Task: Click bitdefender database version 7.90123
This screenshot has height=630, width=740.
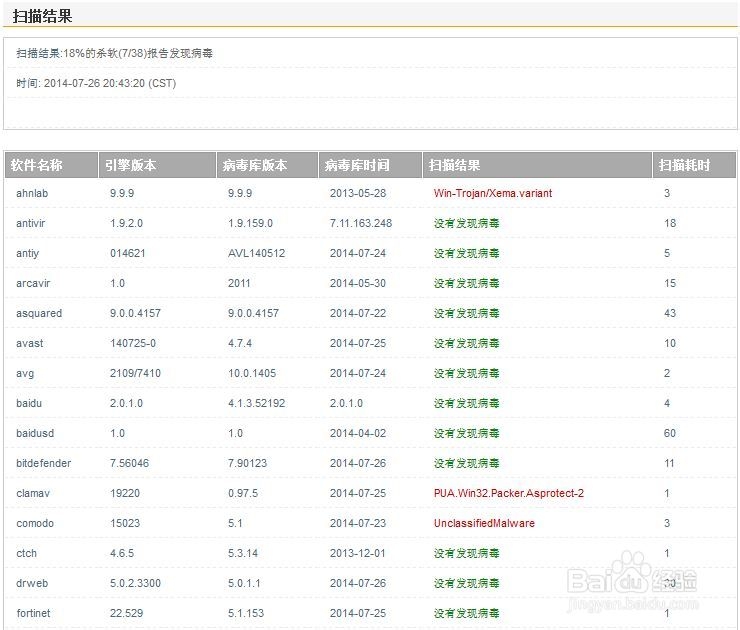Action: [247, 463]
